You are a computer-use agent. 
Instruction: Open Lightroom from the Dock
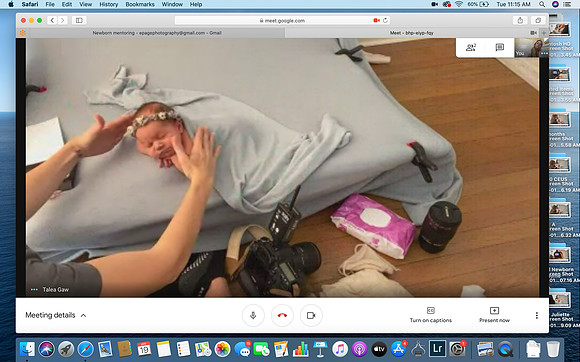pos(437,349)
